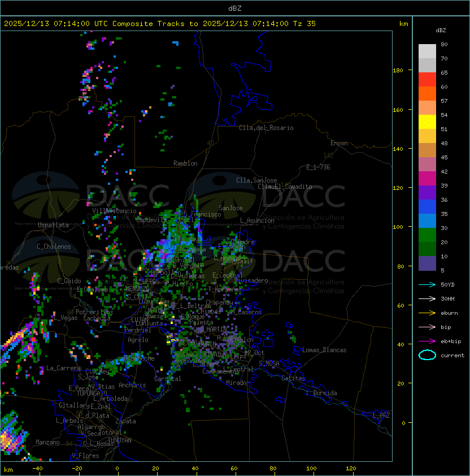Click the L_Vegas place label

66,318
